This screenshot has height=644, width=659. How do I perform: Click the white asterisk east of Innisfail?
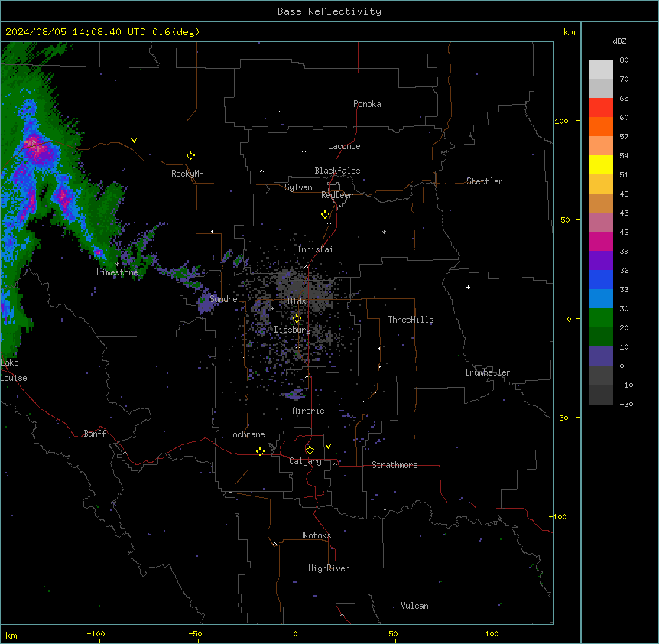(x=384, y=232)
